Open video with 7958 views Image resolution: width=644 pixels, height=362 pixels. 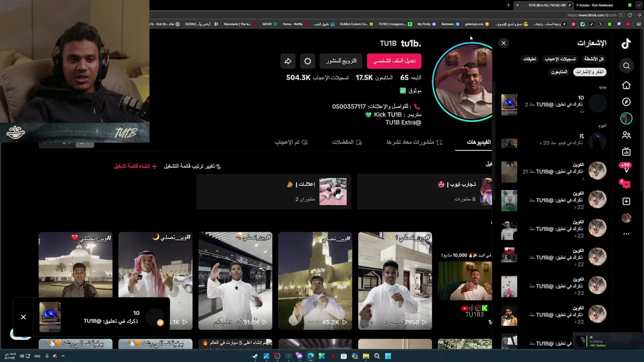pyautogui.click(x=395, y=281)
